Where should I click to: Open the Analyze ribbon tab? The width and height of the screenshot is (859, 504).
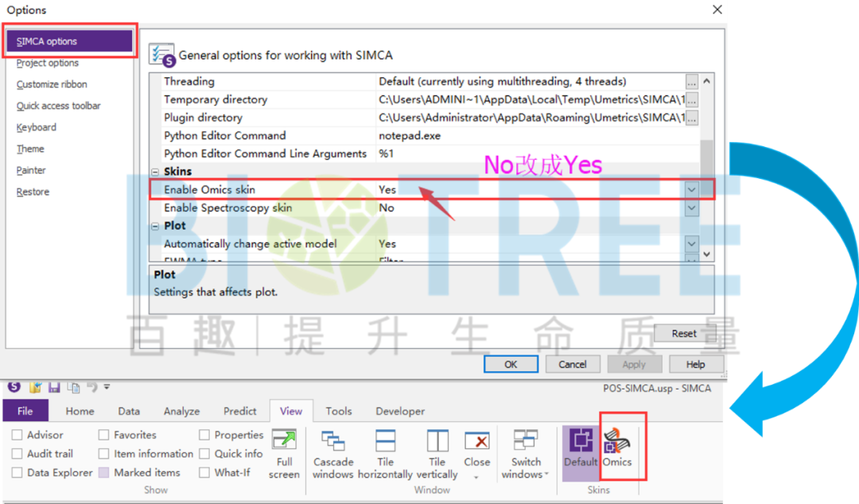181,411
